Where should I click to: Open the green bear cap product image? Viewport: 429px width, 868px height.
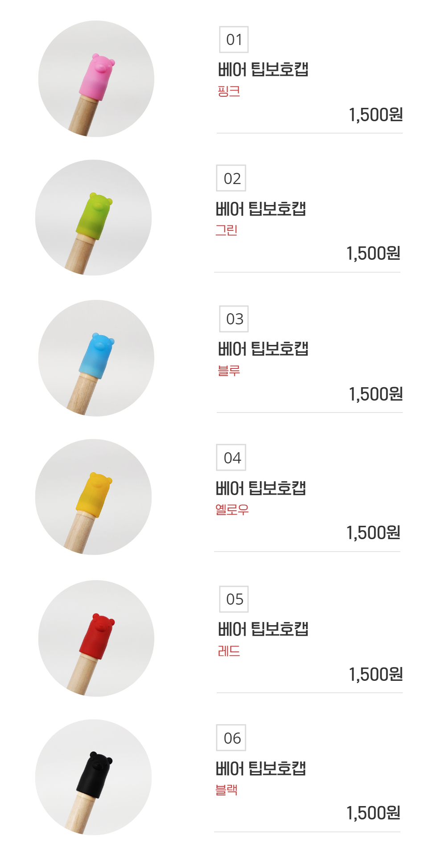click(x=93, y=218)
